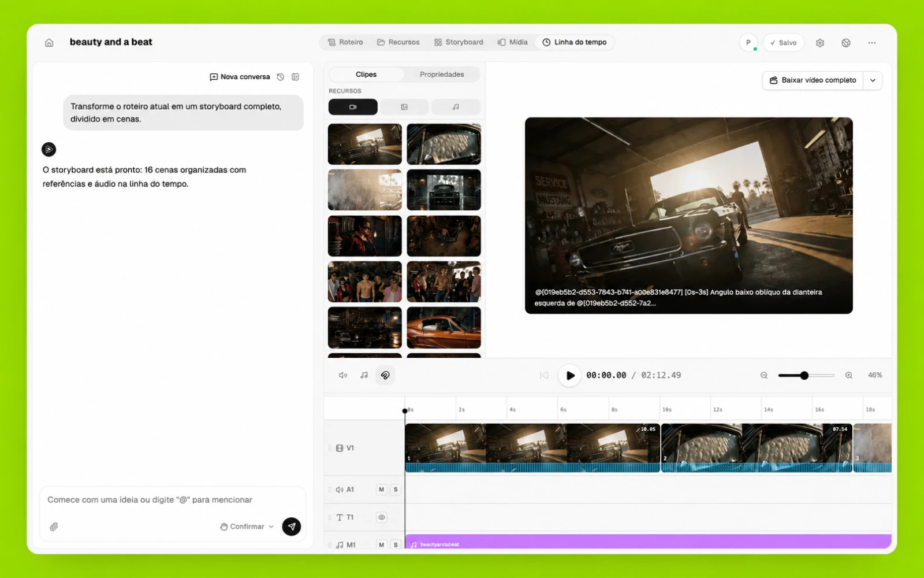Switch to the Storyboard tab
The image size is (924, 578).
click(x=459, y=42)
